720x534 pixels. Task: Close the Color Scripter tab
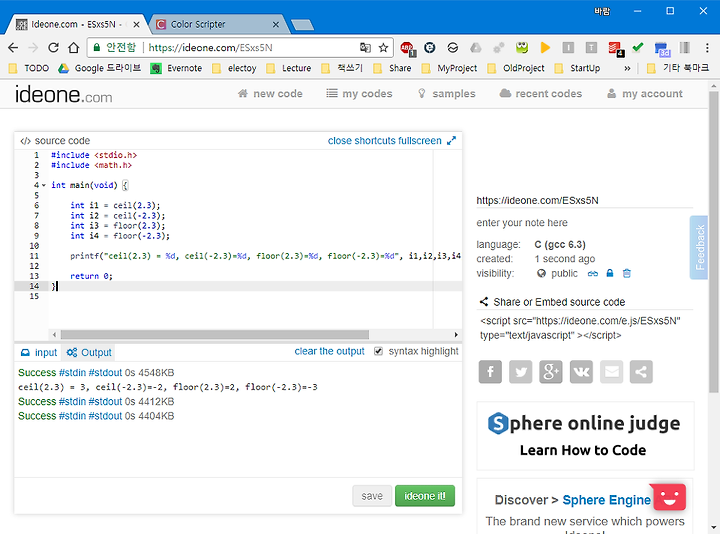(x=276, y=24)
